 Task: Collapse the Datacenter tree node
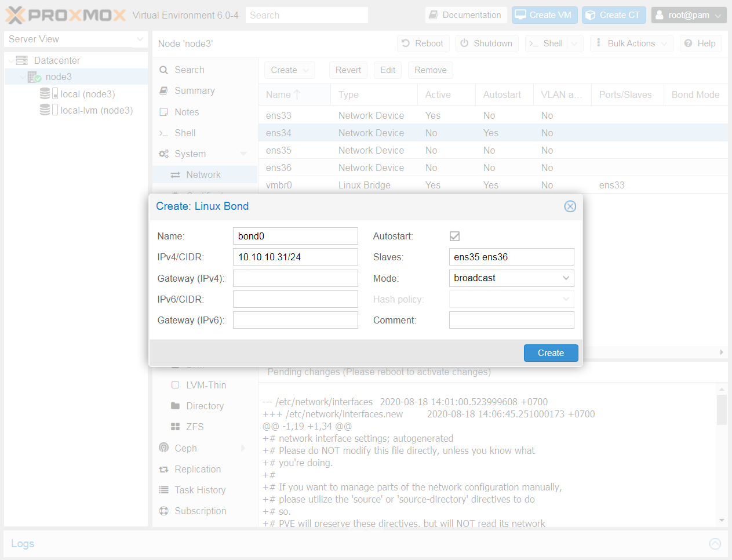coord(11,61)
